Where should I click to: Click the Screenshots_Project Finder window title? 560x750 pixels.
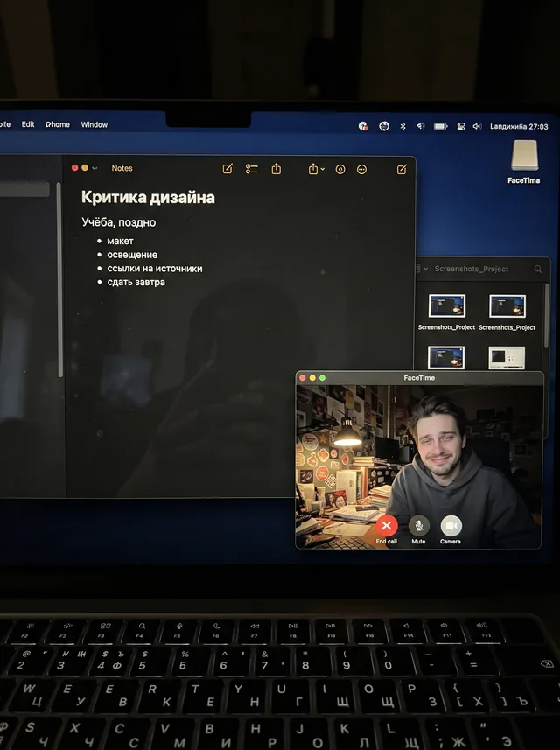[471, 269]
